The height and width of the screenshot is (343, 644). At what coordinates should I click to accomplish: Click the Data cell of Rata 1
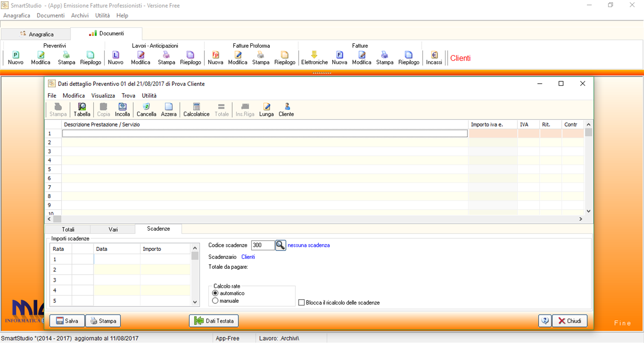[117, 259]
